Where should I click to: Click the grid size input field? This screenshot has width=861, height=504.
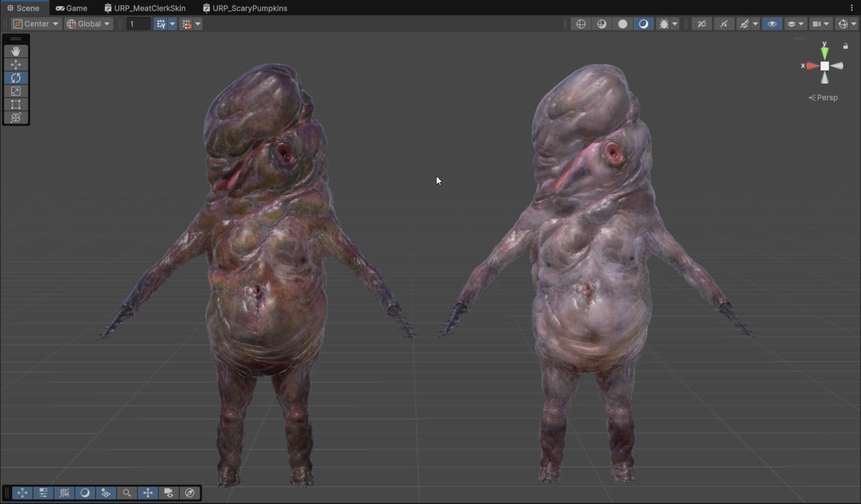pos(138,24)
